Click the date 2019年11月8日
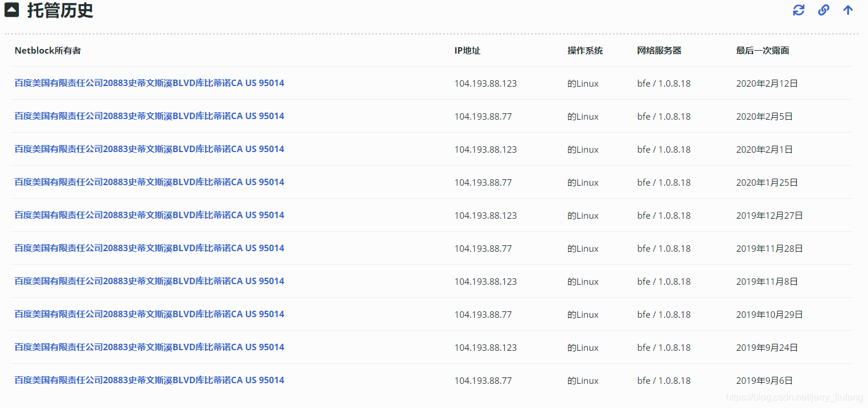868x408 pixels. 767,282
